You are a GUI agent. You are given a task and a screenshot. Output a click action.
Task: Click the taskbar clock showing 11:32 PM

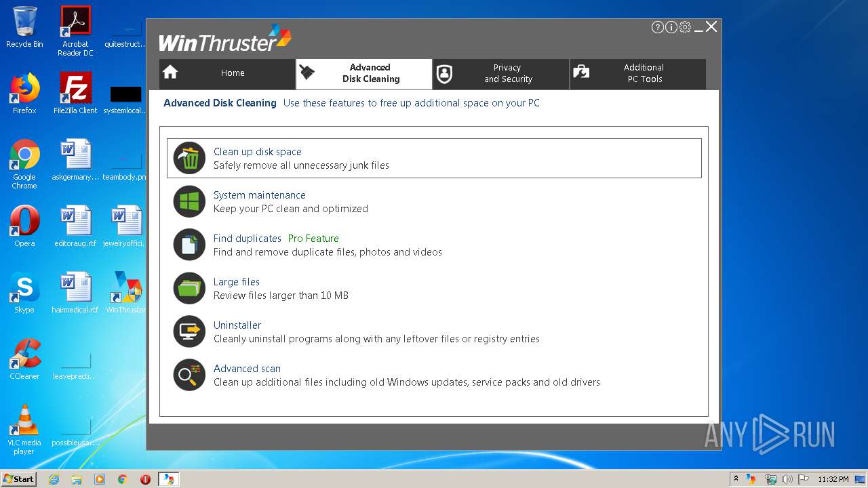click(x=833, y=479)
